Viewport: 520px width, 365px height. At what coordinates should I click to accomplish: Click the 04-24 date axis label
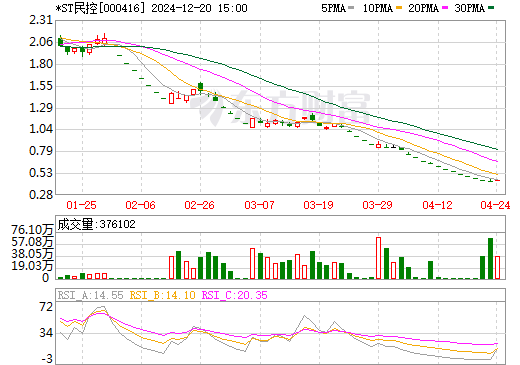pos(495,205)
